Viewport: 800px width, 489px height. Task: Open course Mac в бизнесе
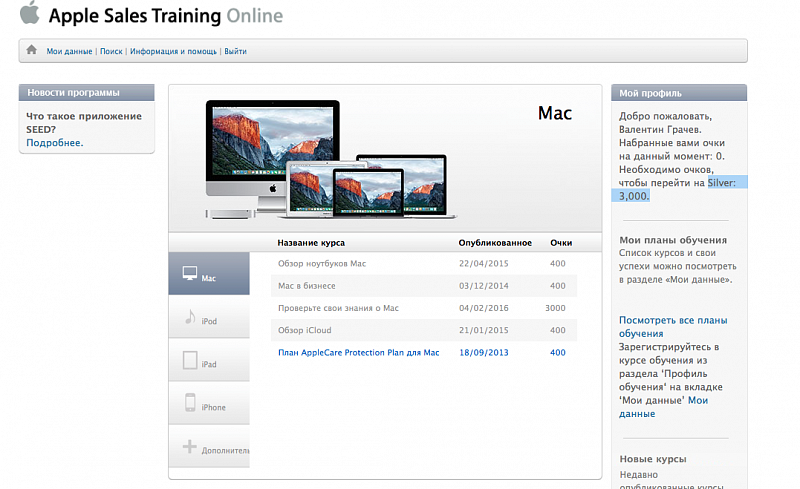(x=307, y=286)
